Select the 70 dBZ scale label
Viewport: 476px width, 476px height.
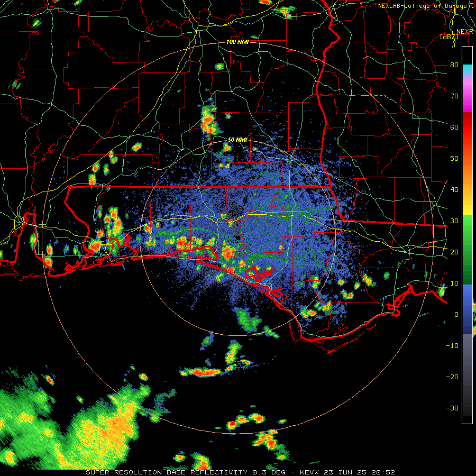(454, 96)
